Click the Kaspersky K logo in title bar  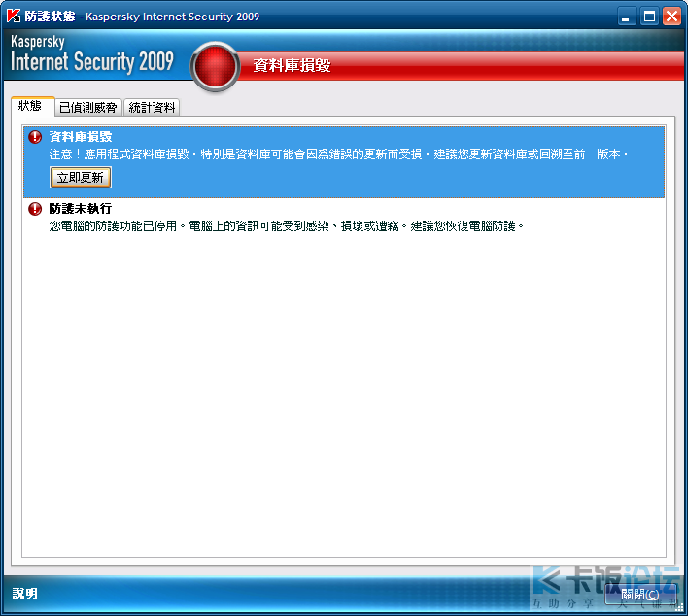click(x=14, y=16)
